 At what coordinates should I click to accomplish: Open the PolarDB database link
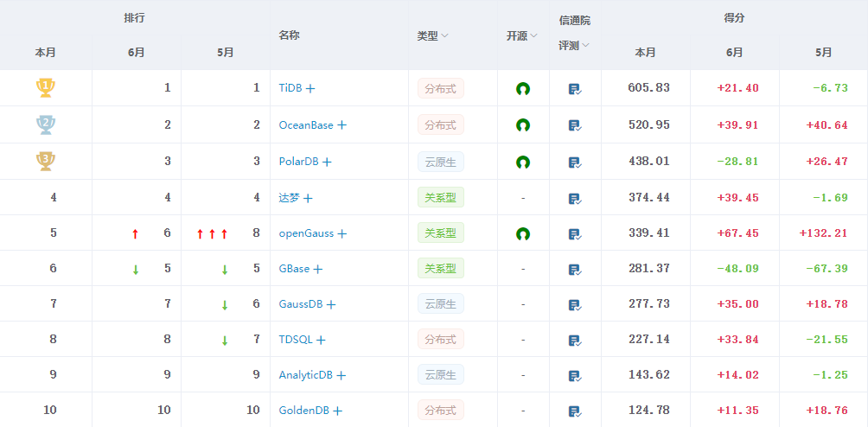[299, 162]
